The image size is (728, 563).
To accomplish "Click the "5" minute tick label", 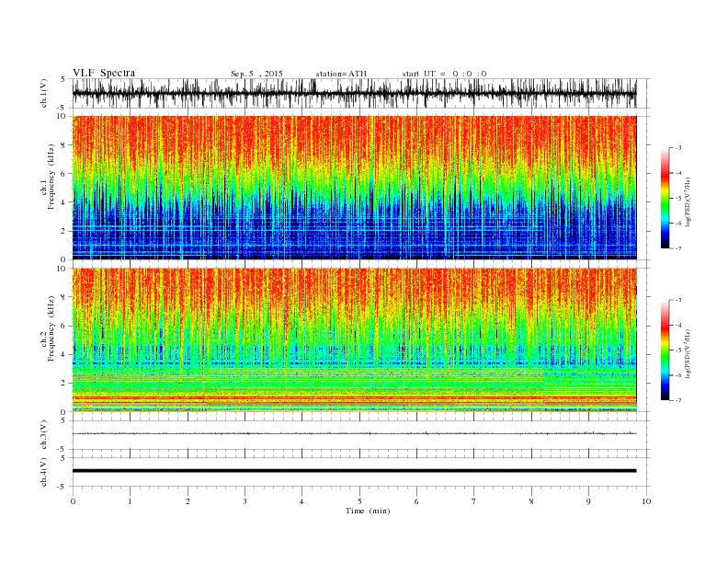I will click(x=359, y=501).
